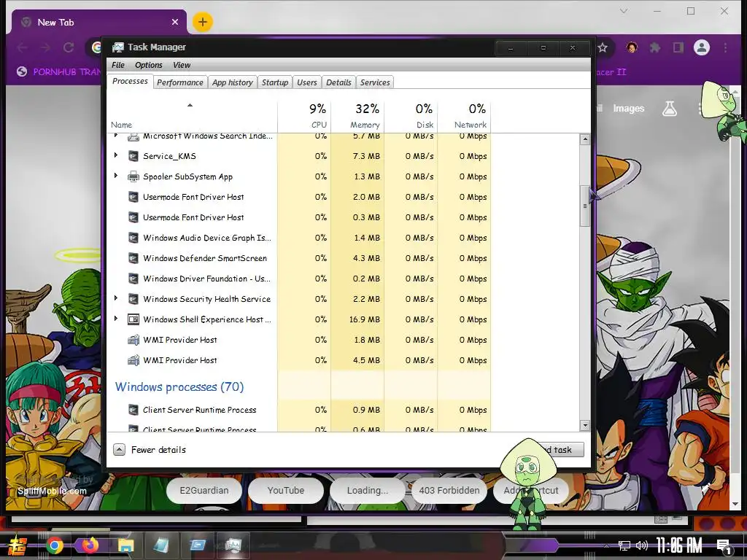Open the View menu in Task Manager
This screenshot has height=560, width=747.
[x=182, y=65]
